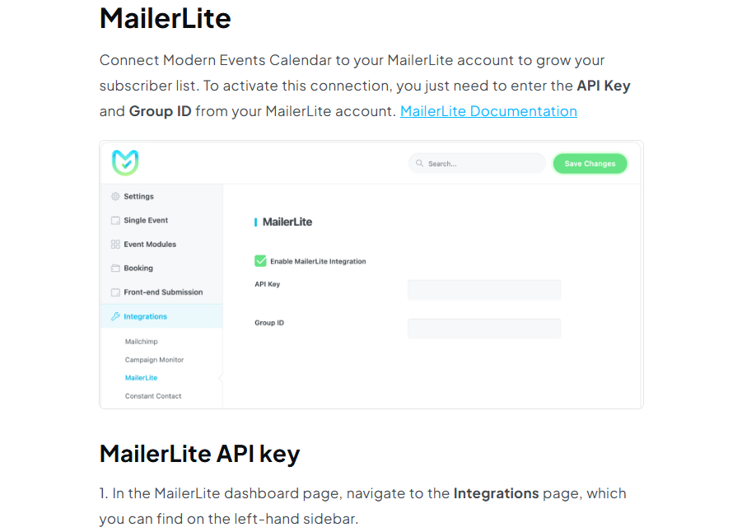Select Campaign Monitor in the Integrations submenu

[x=155, y=360]
